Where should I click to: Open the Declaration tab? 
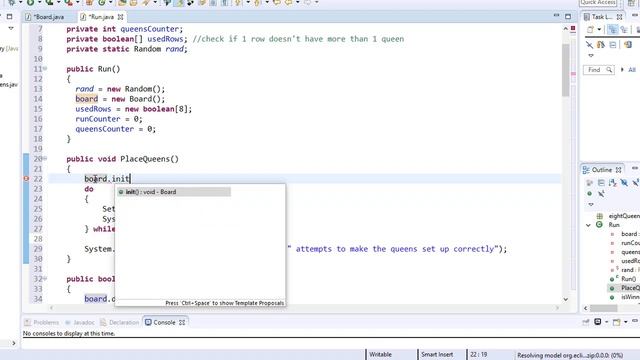[x=120, y=322]
